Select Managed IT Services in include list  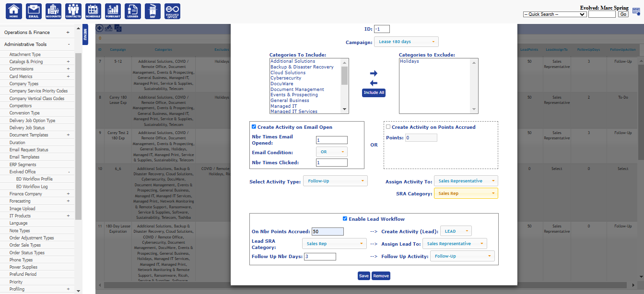point(293,112)
